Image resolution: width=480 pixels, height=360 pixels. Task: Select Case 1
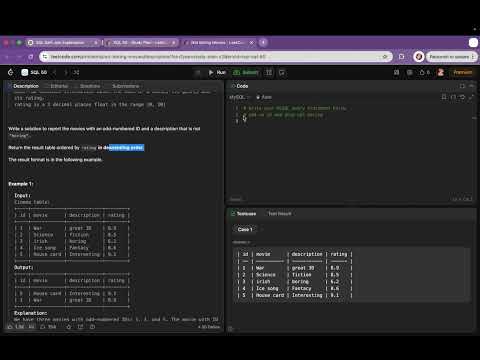245,229
